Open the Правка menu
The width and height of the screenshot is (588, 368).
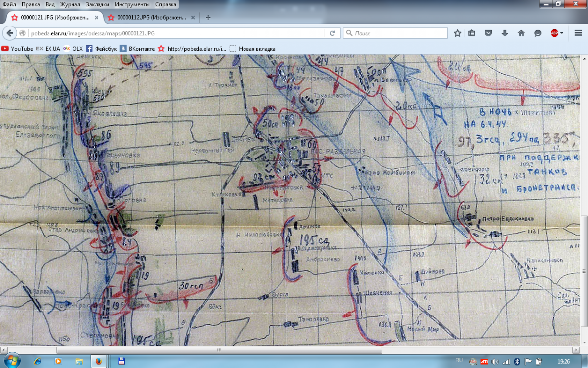point(31,4)
